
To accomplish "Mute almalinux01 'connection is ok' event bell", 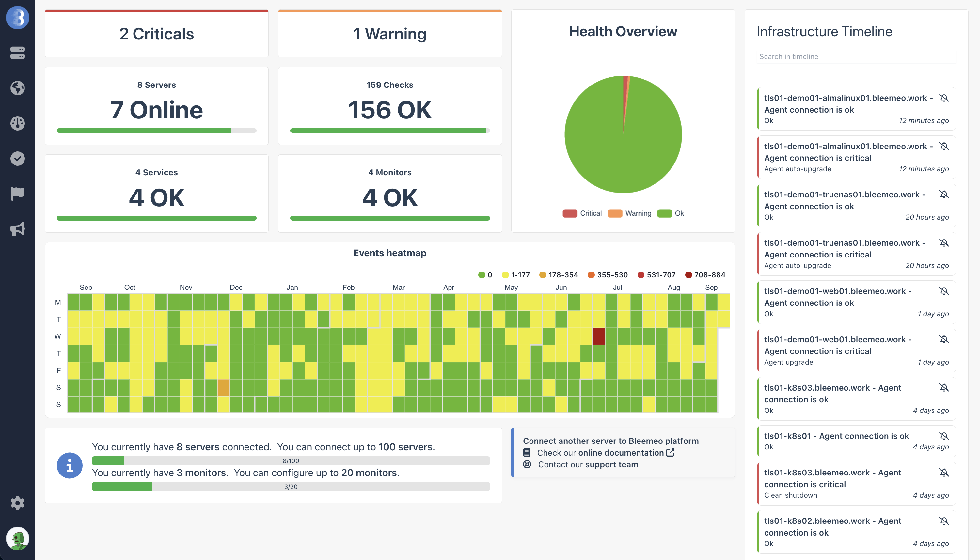I will [944, 98].
